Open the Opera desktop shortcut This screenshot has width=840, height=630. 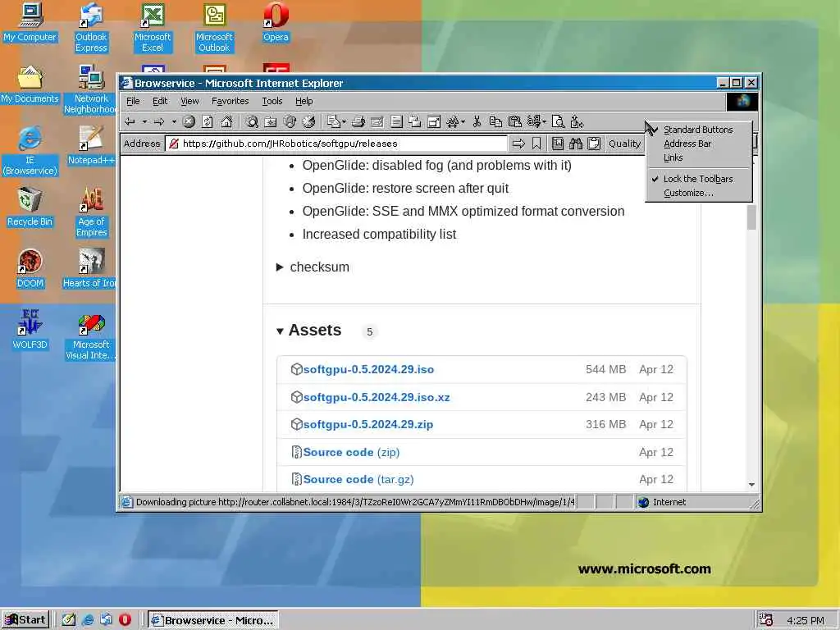(x=276, y=22)
